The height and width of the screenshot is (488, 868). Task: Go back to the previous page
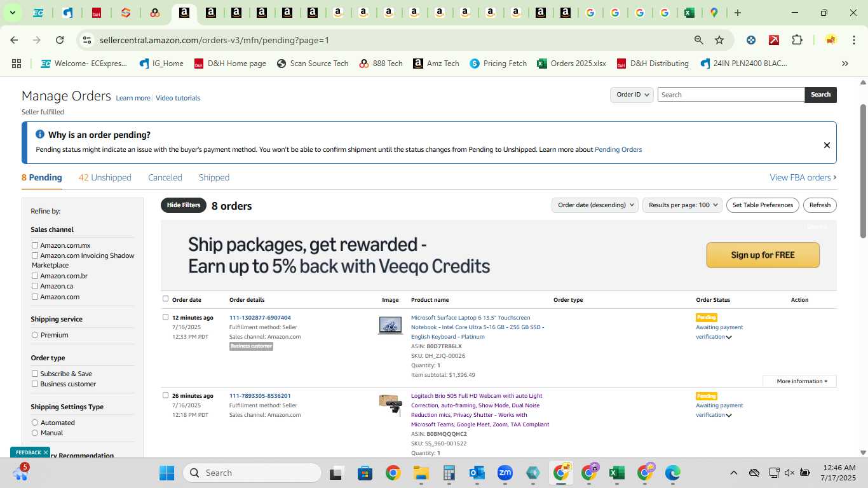(14, 40)
